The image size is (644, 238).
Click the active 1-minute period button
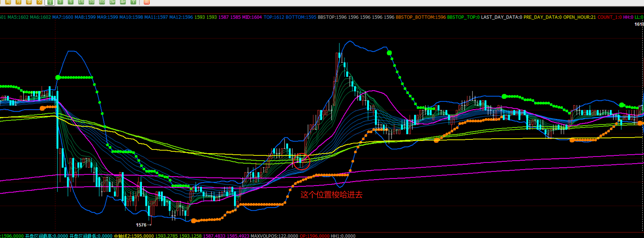tap(50, 2)
